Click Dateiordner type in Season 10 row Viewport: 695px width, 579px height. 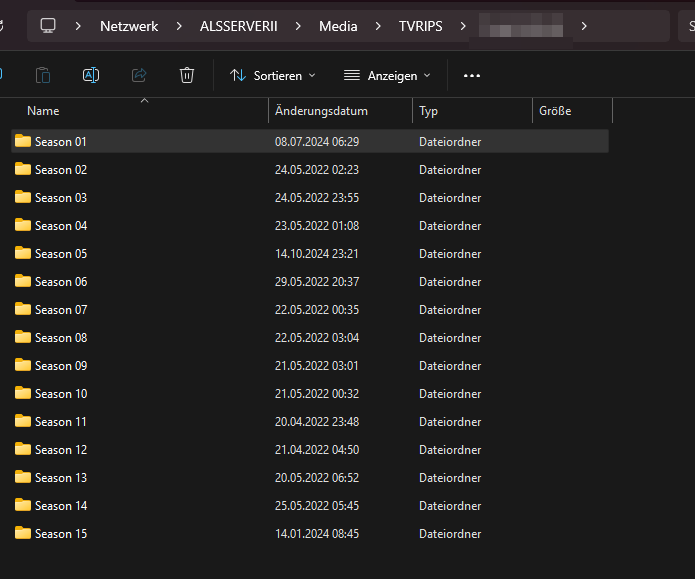(450, 393)
